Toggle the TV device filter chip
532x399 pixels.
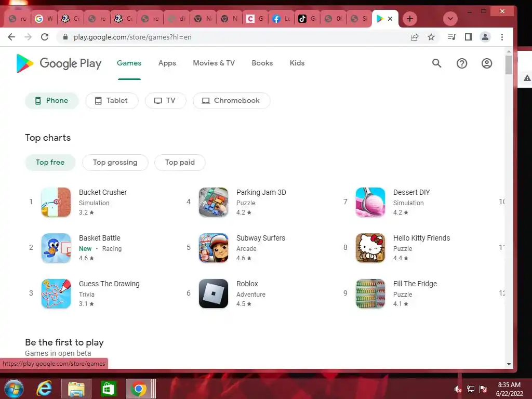[x=166, y=101]
